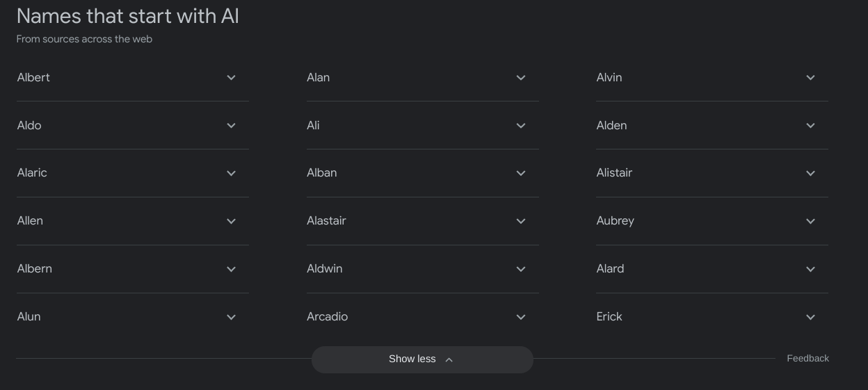Click the Feedback link
The width and height of the screenshot is (868, 390).
click(807, 359)
